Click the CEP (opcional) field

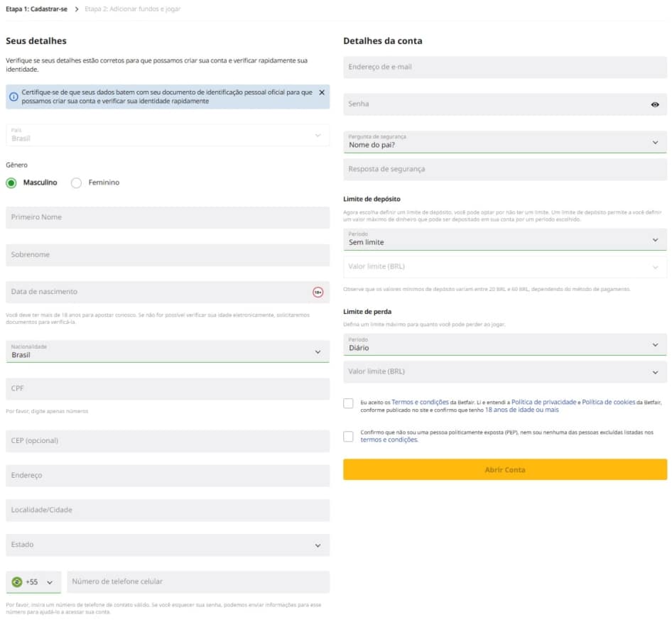pos(168,441)
